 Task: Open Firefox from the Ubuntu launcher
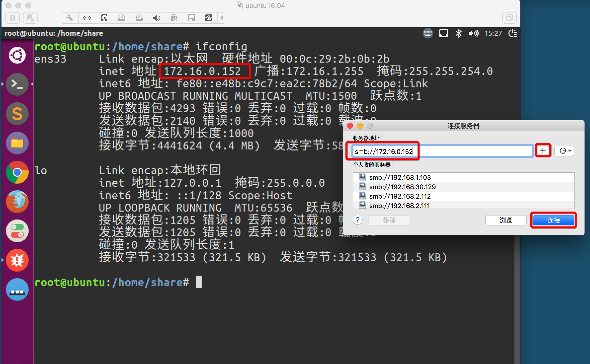click(17, 201)
